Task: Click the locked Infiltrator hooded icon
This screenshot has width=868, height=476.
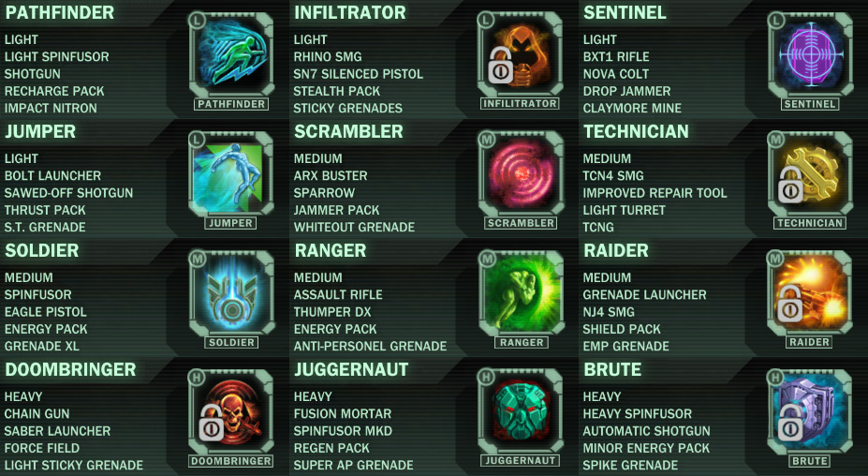Action: pyautogui.click(x=521, y=53)
